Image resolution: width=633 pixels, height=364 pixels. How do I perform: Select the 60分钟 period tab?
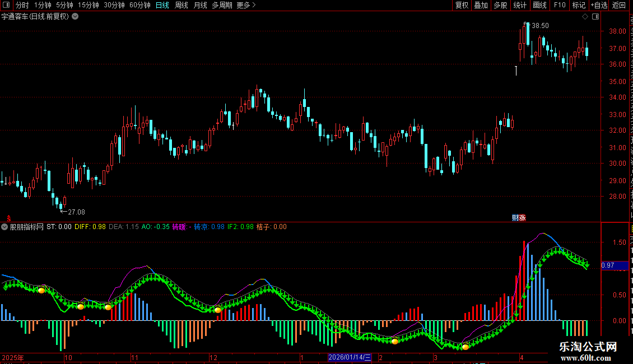pyautogui.click(x=140, y=5)
